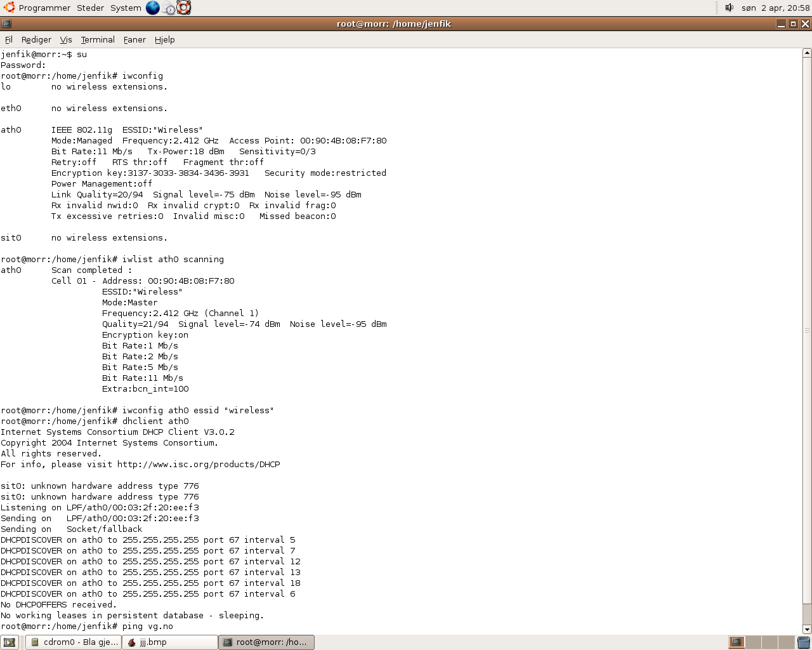
Task: Open the Programmer applications menu
Action: 44,8
